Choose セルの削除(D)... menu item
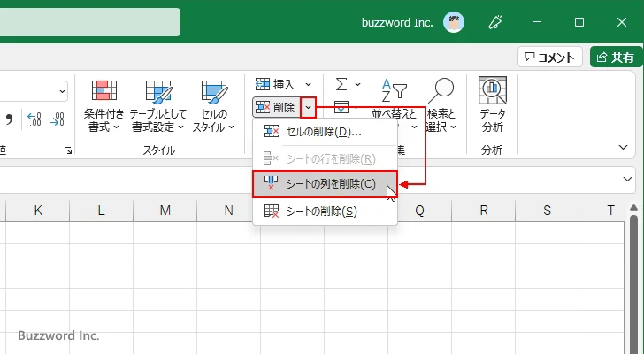The height and width of the screenshot is (354, 644). [325, 132]
